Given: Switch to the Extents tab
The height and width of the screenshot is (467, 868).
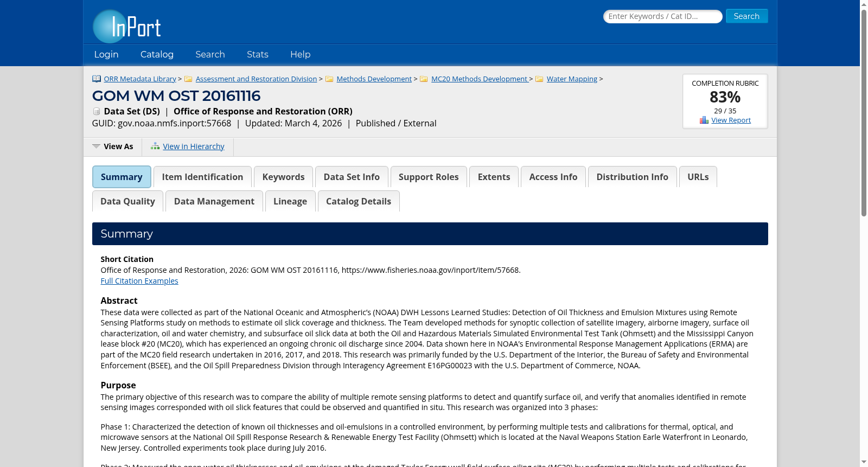Looking at the screenshot, I should (x=494, y=177).
